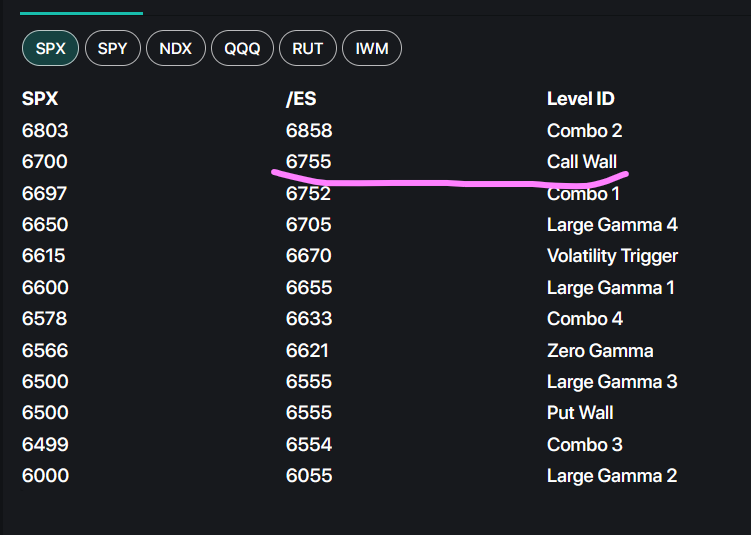
Task: Click the SPX value 6615
Action: click(x=44, y=256)
